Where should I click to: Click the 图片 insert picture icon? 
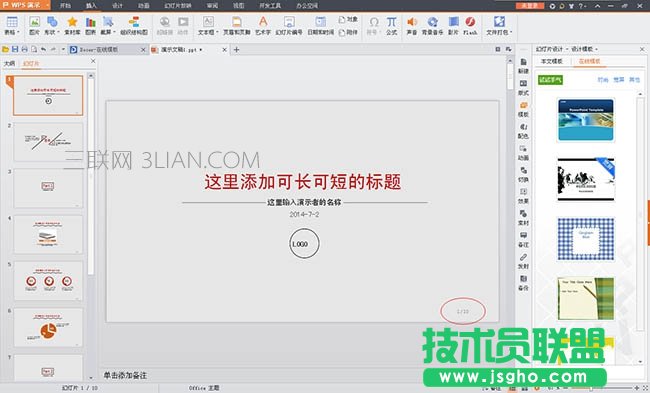(x=34, y=22)
